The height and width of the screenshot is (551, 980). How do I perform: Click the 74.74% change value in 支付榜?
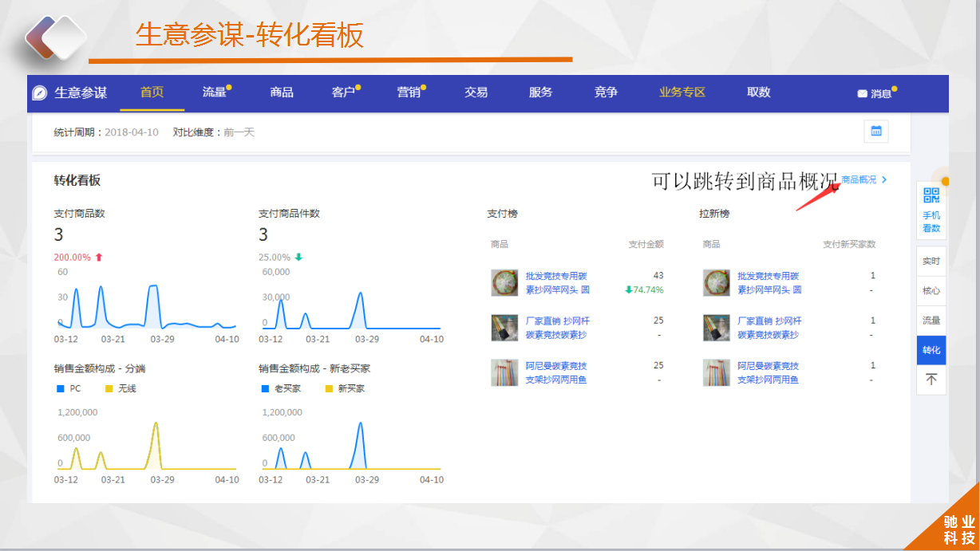click(649, 289)
